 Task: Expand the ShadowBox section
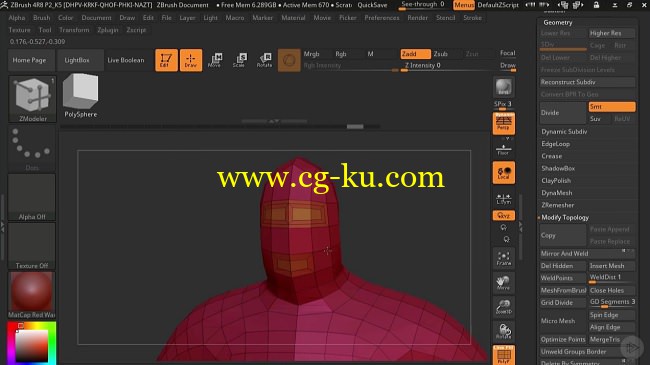point(558,168)
